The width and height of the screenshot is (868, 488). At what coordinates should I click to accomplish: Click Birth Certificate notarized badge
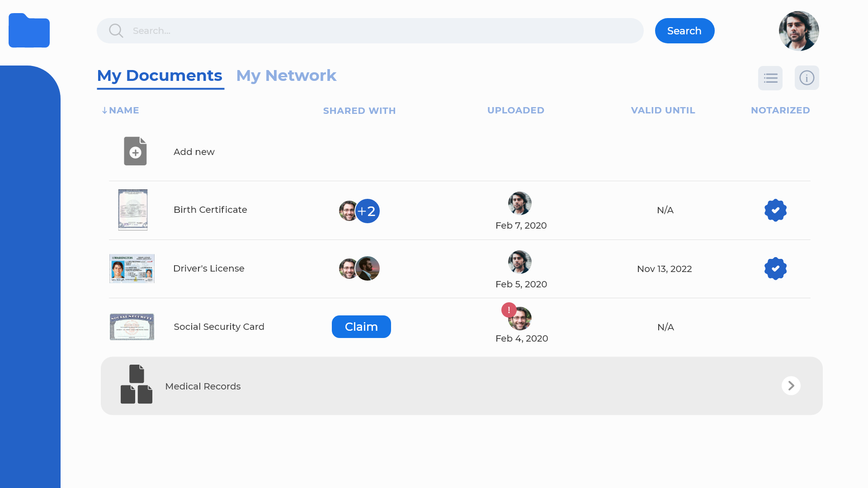[775, 211]
